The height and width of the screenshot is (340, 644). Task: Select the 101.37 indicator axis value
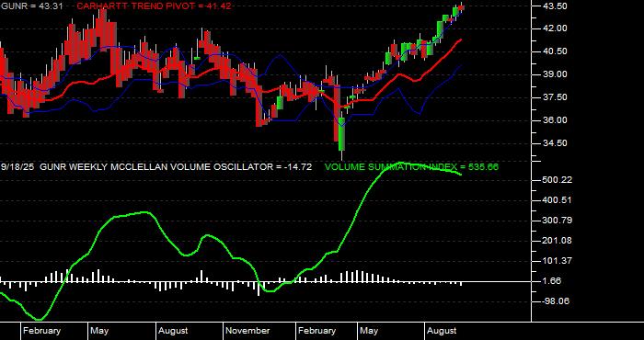coord(558,261)
